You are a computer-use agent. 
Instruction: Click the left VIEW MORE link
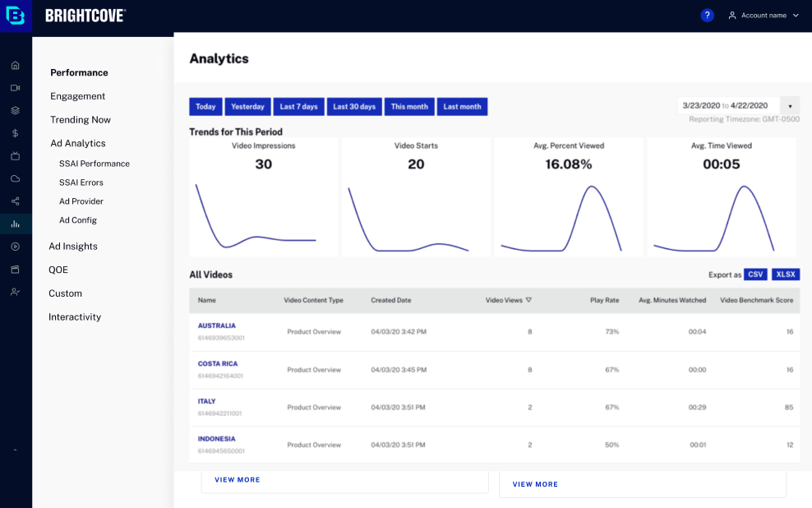238,480
